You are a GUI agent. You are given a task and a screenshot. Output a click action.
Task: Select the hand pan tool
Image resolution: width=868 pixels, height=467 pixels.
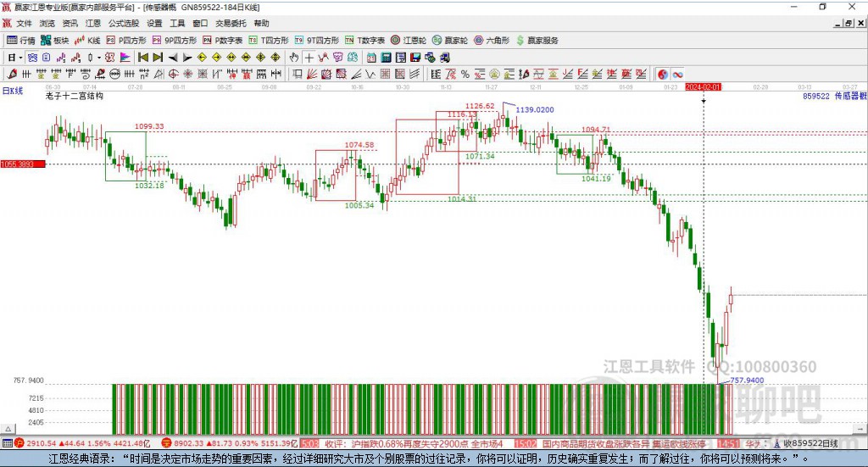point(294,58)
